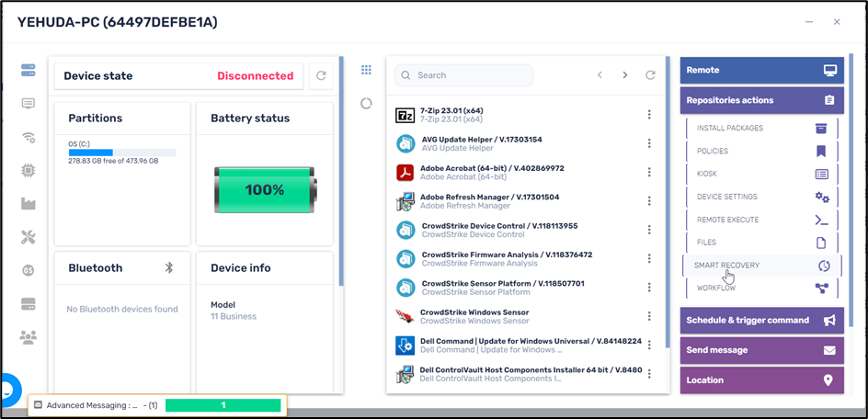
Task: Refresh the device state
Action: click(321, 76)
